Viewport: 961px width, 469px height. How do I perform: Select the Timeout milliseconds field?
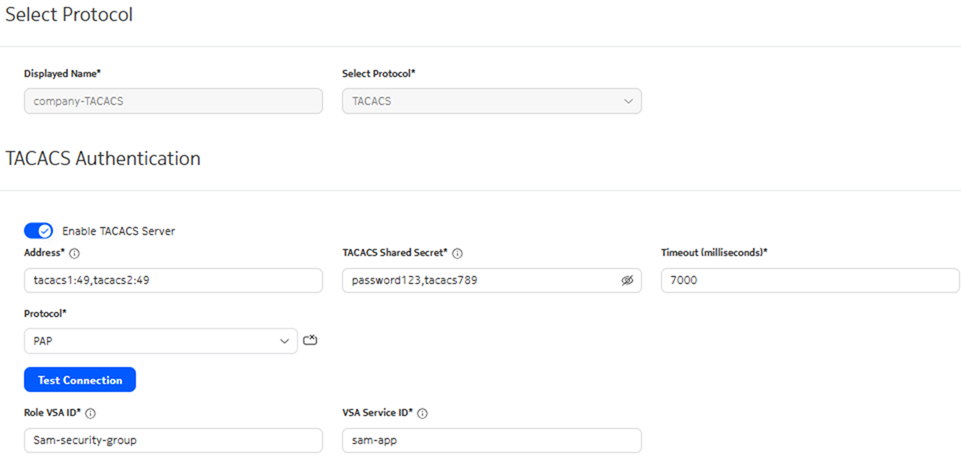coord(809,281)
